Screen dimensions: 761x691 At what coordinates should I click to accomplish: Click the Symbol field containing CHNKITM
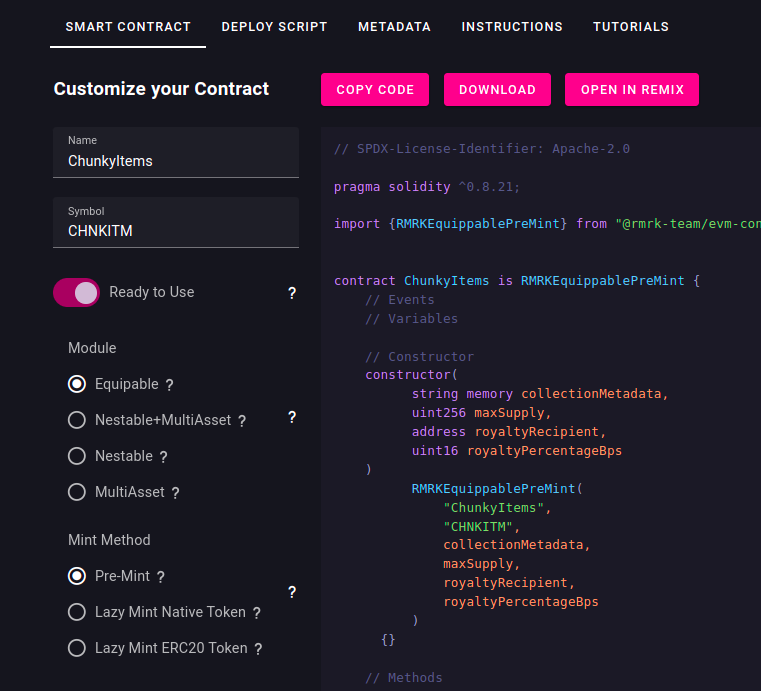(x=176, y=230)
